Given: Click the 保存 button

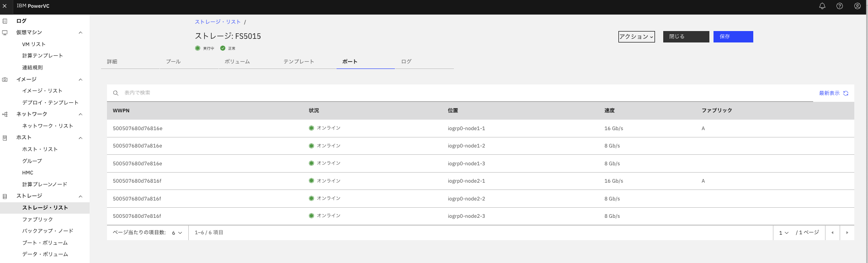Looking at the screenshot, I should (x=733, y=37).
